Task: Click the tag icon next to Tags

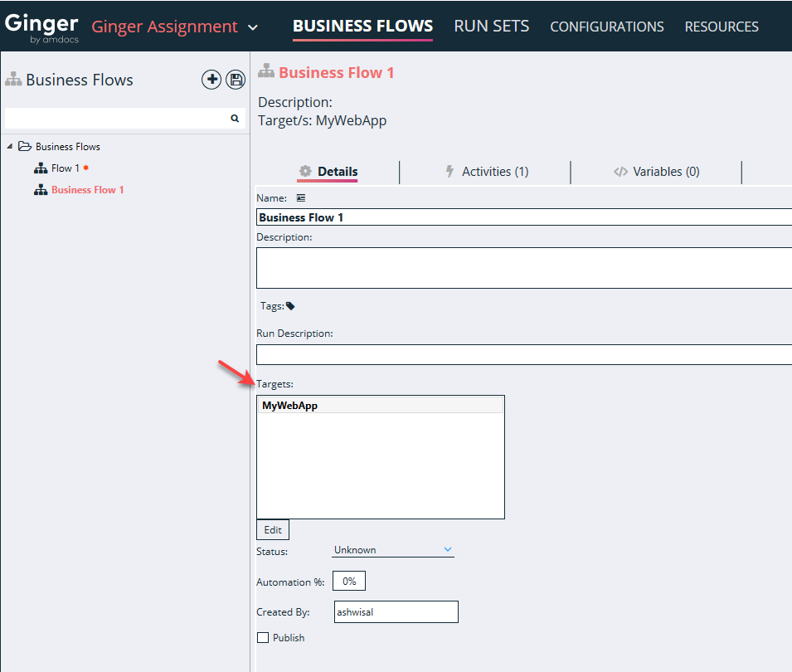Action: tap(290, 305)
